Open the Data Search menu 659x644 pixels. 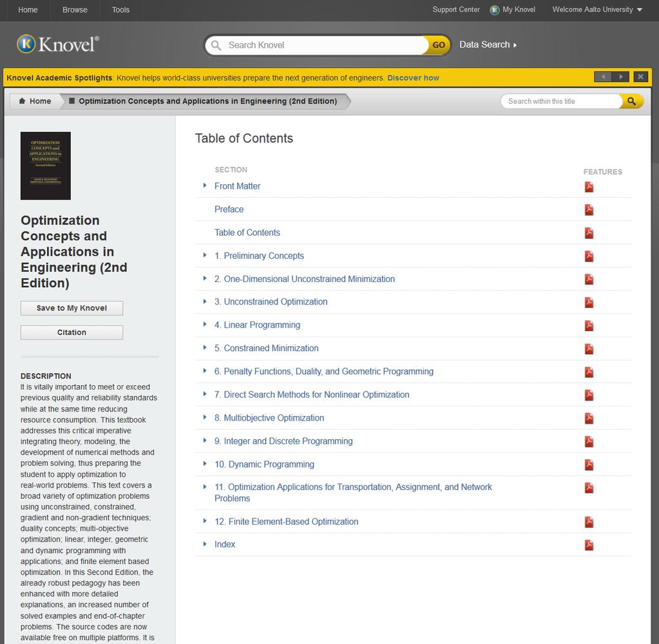[x=488, y=44]
